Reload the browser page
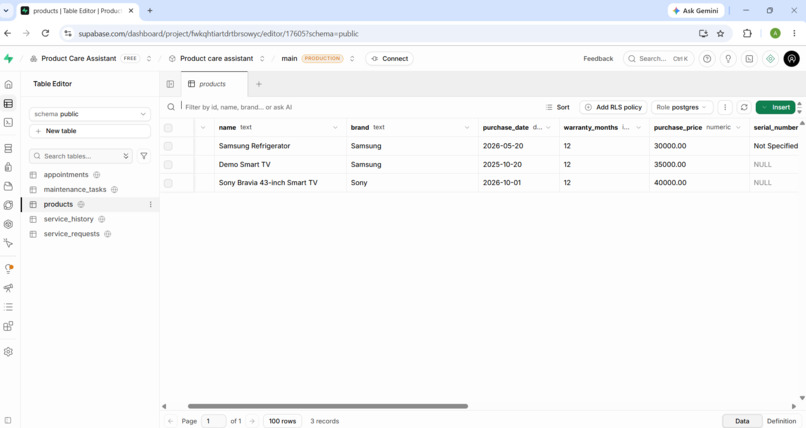Image resolution: width=806 pixels, height=428 pixels. [x=45, y=33]
